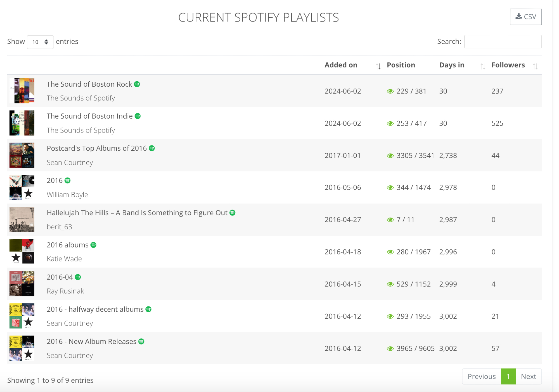Click Spotify icon beside halfway decent albums
Viewport: 559px width, 392px height.
coord(148,309)
